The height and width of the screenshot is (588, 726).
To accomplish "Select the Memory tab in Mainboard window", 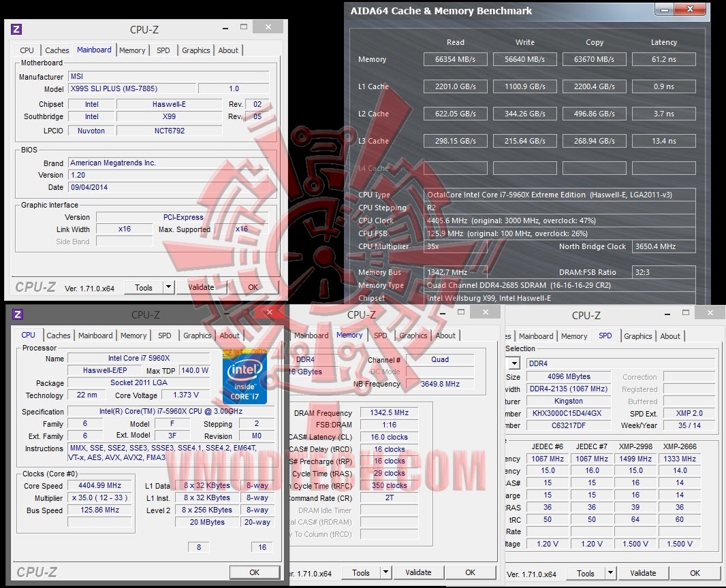I will pos(132,50).
